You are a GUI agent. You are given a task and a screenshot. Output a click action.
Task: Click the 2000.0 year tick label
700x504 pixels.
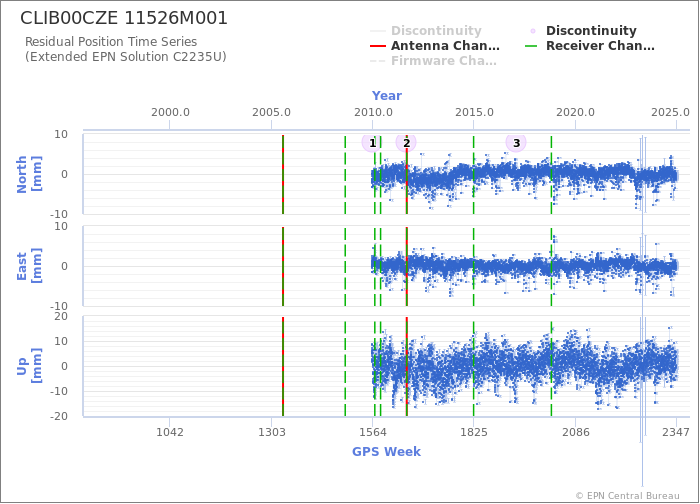(170, 112)
